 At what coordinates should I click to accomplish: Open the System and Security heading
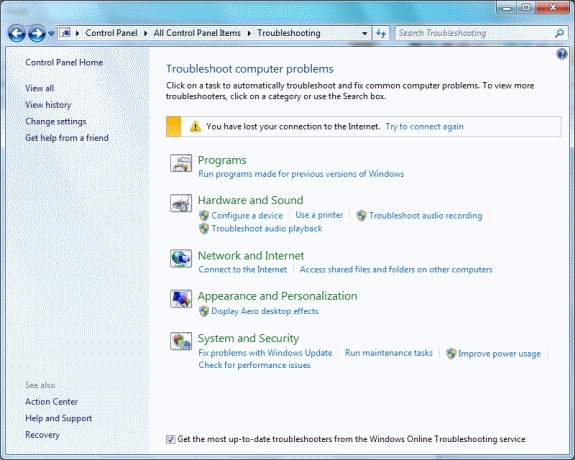[248, 338]
